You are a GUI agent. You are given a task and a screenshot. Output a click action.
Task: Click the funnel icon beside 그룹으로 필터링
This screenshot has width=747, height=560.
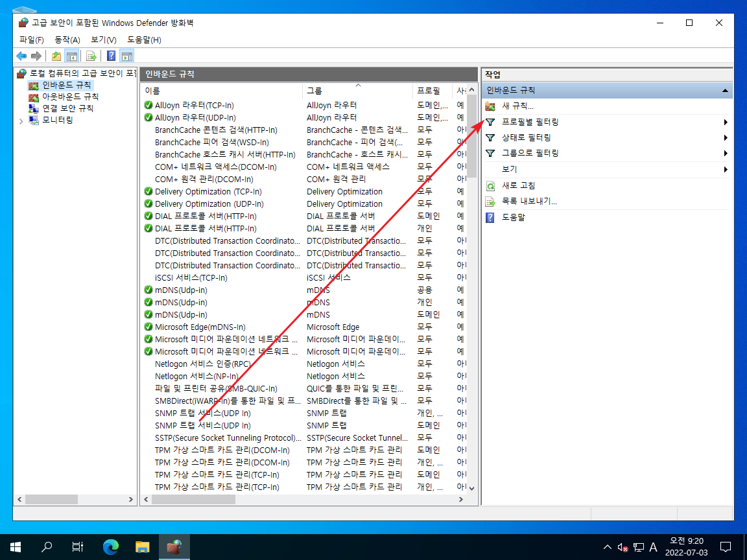click(x=490, y=154)
